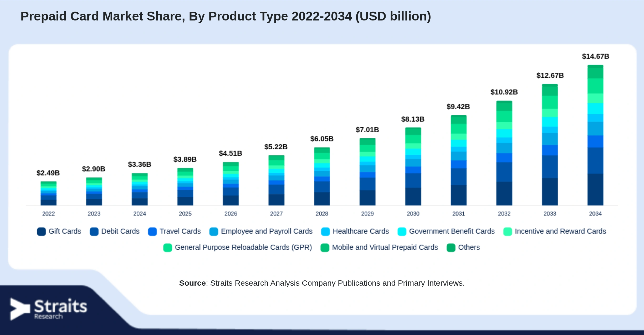Image resolution: width=644 pixels, height=335 pixels.
Task: Click the Travel Cards legend color swatch
Action: 152,232
